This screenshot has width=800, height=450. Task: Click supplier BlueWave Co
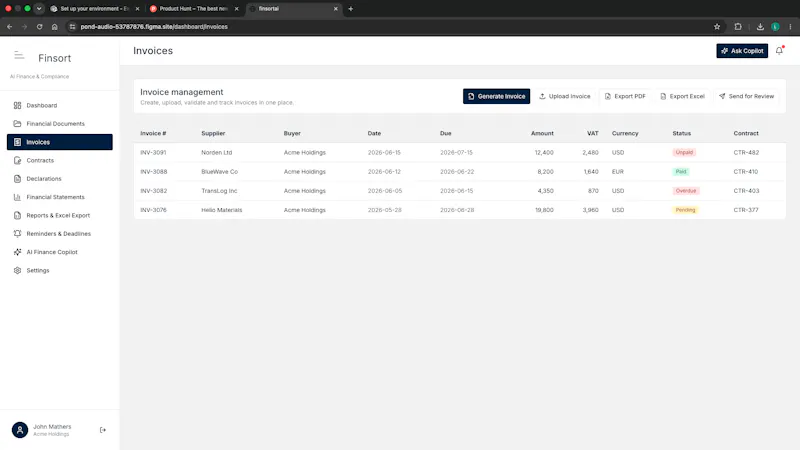219,172
